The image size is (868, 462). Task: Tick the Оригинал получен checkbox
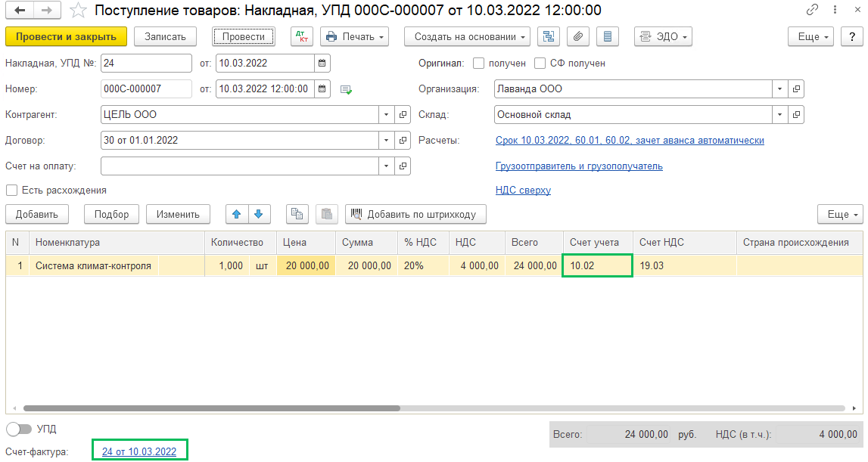(x=479, y=64)
